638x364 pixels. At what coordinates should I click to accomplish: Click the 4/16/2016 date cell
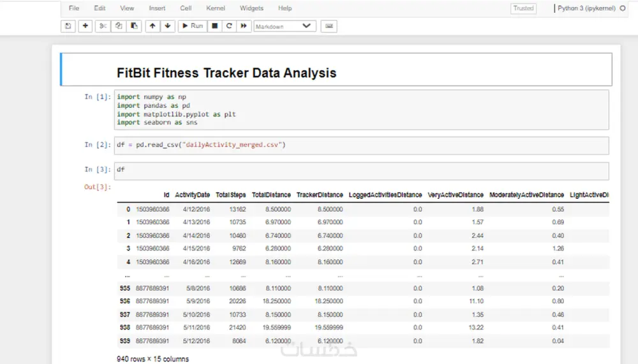coord(197,262)
